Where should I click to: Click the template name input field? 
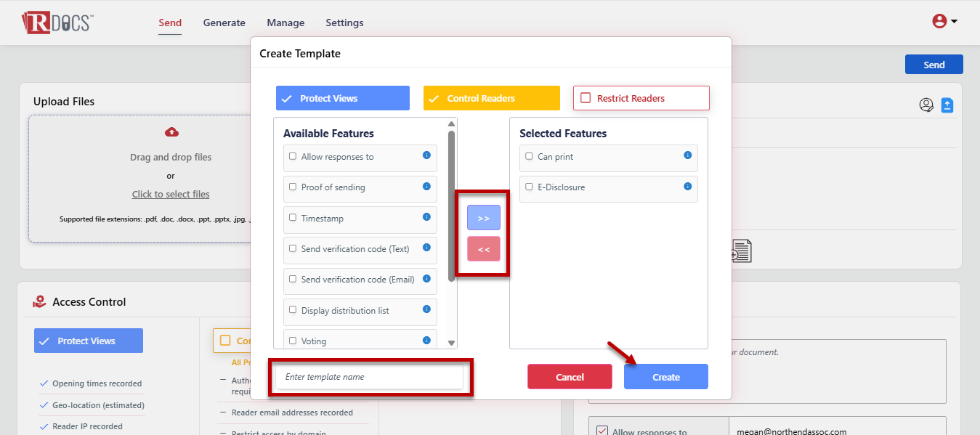click(369, 377)
